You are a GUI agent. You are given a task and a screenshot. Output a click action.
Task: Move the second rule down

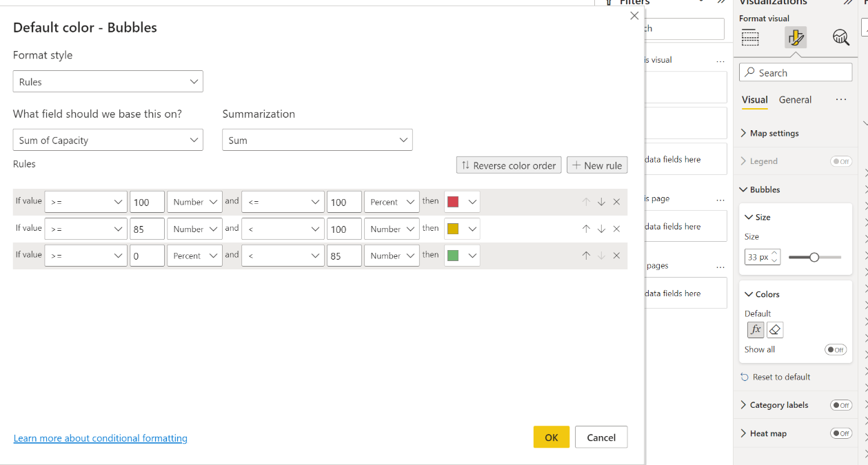tap(601, 229)
